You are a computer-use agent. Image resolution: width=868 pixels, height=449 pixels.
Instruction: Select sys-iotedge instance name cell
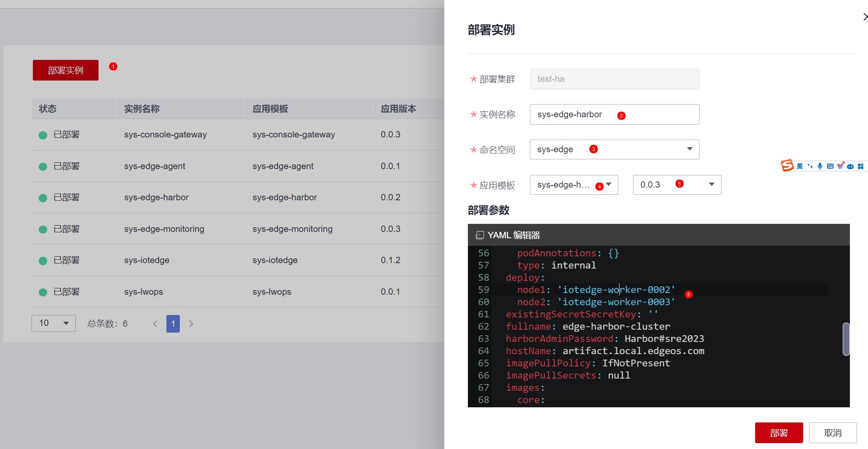[x=147, y=260]
